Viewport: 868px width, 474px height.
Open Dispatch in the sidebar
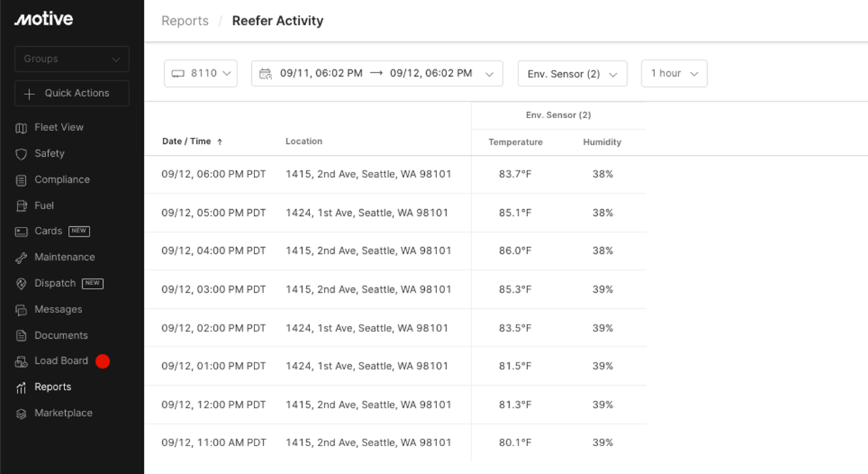[55, 283]
